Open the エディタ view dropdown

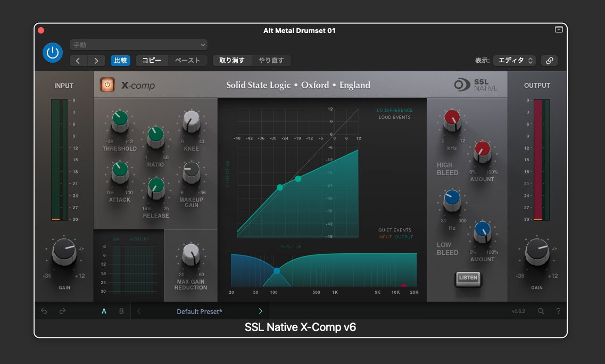tap(515, 61)
